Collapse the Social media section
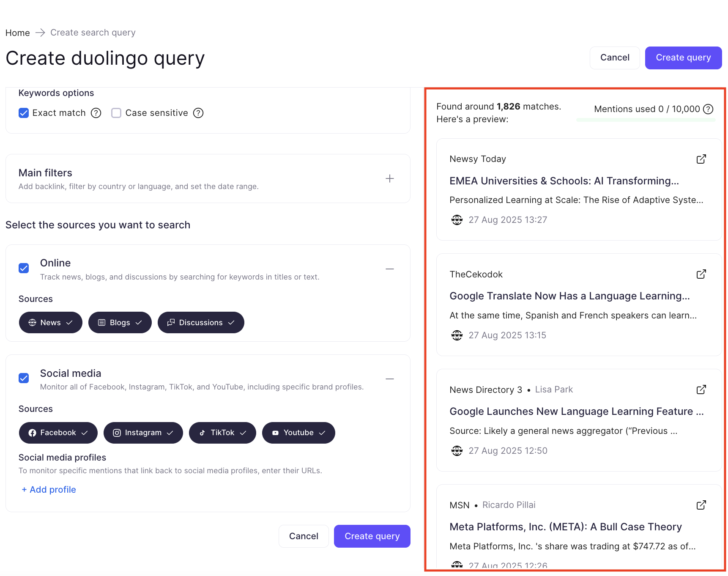This screenshot has height=576, width=728. tap(389, 379)
